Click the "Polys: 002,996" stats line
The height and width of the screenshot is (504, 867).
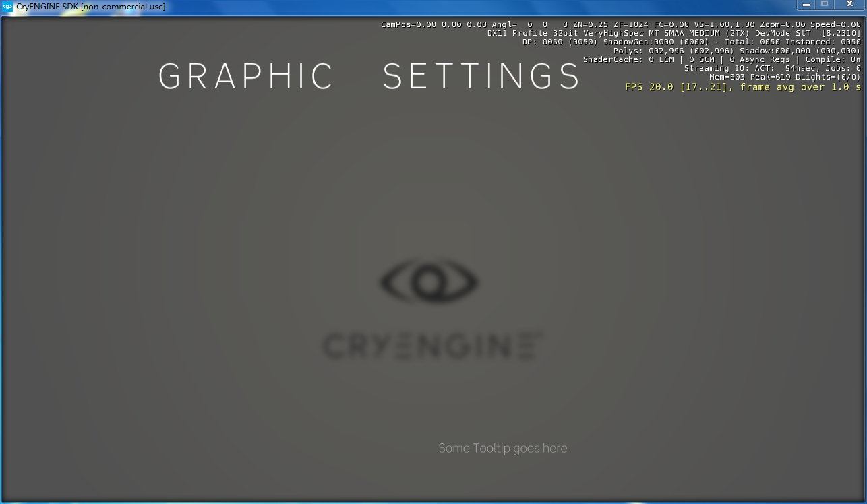tap(737, 51)
